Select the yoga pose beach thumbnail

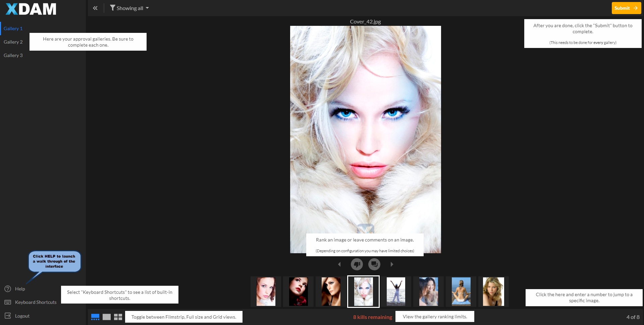[x=461, y=291]
